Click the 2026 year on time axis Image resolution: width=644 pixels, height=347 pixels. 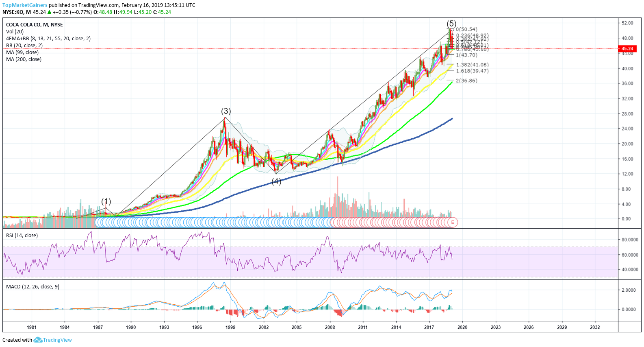[529, 327]
